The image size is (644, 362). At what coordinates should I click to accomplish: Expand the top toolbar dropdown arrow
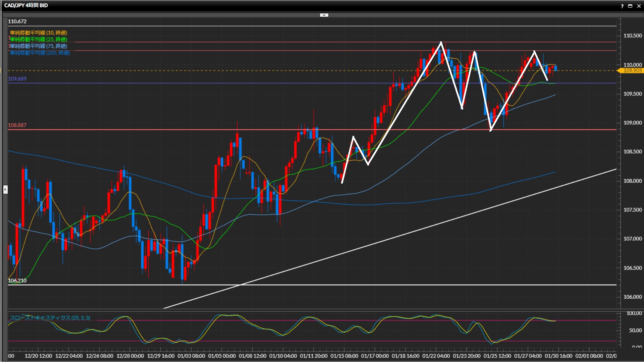click(324, 15)
